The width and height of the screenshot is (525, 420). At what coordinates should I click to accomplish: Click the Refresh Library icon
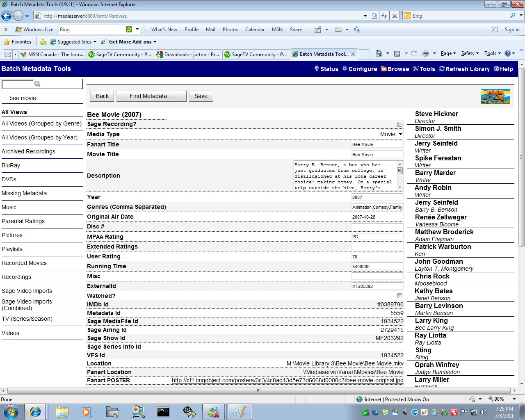pos(442,68)
